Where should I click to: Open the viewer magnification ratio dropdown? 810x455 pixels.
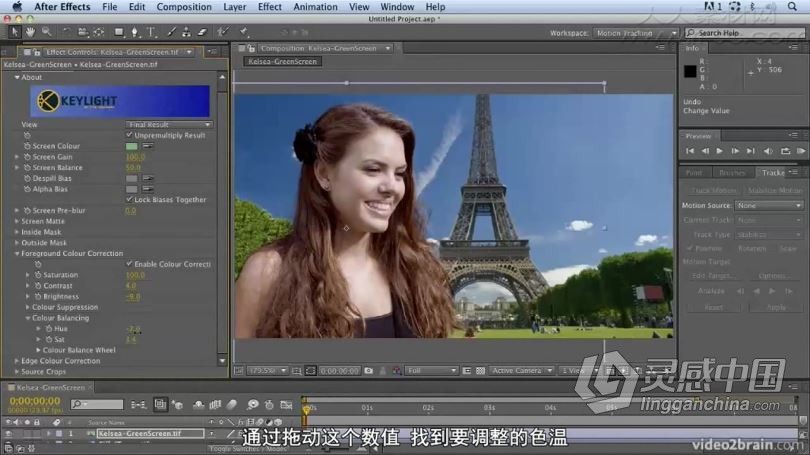267,371
